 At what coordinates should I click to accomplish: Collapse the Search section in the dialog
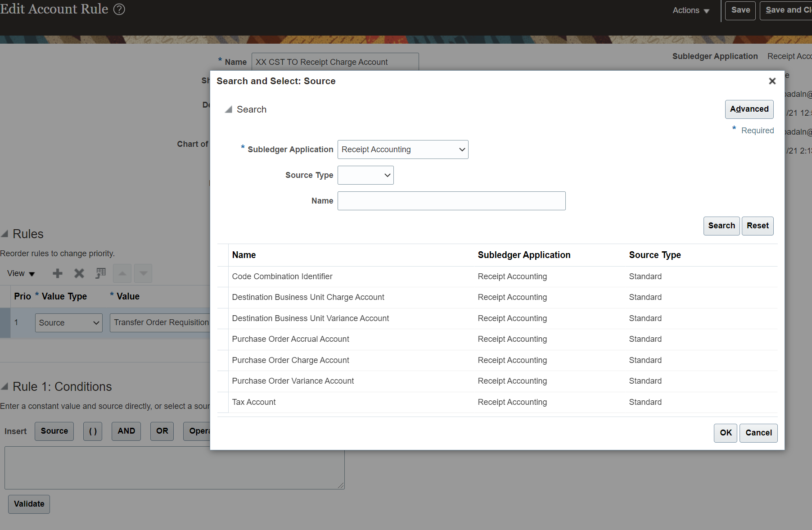pos(229,109)
